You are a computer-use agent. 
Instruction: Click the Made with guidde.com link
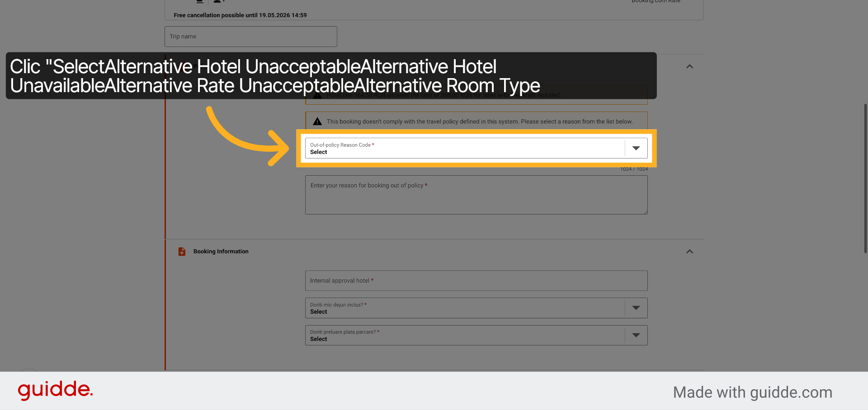click(x=753, y=392)
